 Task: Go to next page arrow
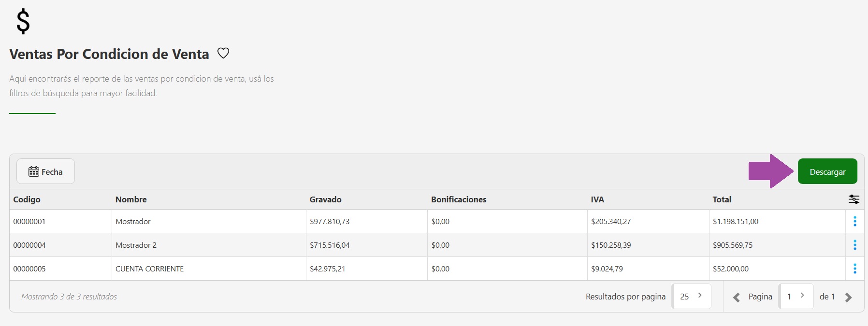pos(848,297)
